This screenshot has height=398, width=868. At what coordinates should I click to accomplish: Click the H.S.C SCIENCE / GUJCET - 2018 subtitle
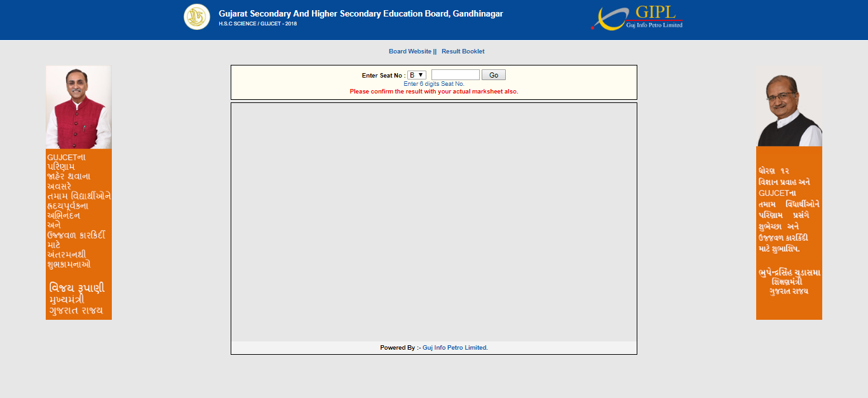(257, 24)
